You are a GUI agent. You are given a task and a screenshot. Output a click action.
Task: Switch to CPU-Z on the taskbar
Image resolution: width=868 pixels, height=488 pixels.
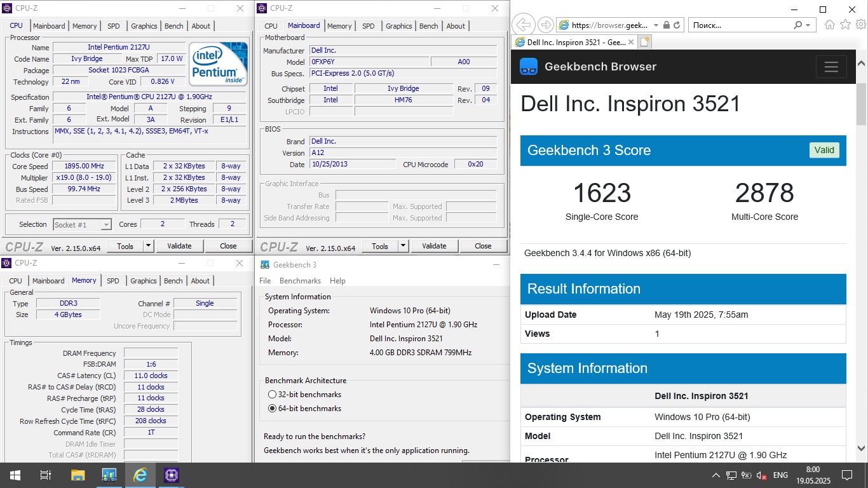pos(171,475)
